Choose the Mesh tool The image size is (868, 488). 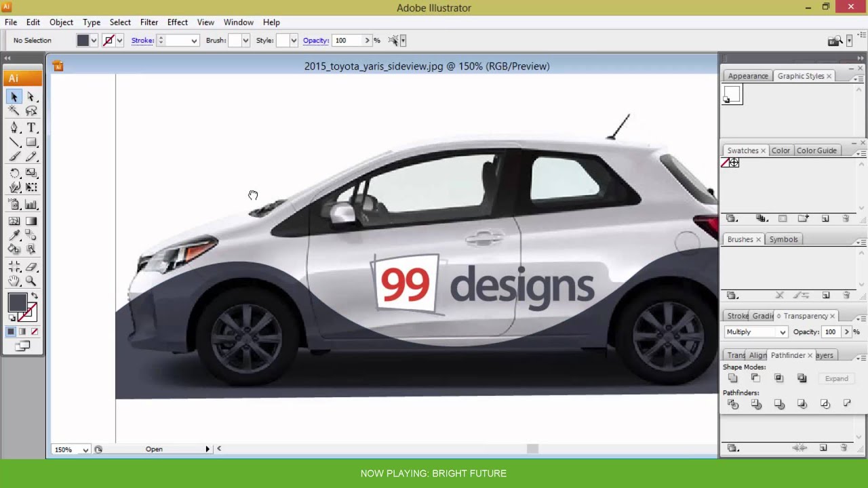pyautogui.click(x=14, y=221)
